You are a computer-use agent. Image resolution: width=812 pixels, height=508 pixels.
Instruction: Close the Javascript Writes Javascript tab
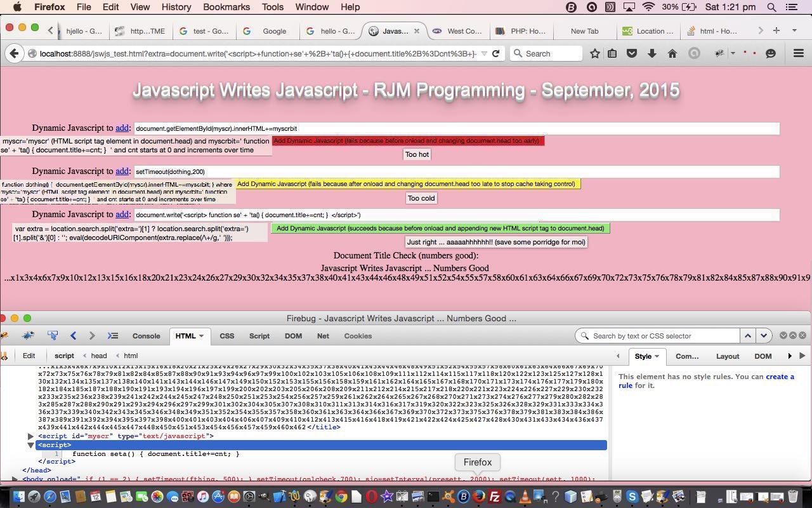pos(417,30)
